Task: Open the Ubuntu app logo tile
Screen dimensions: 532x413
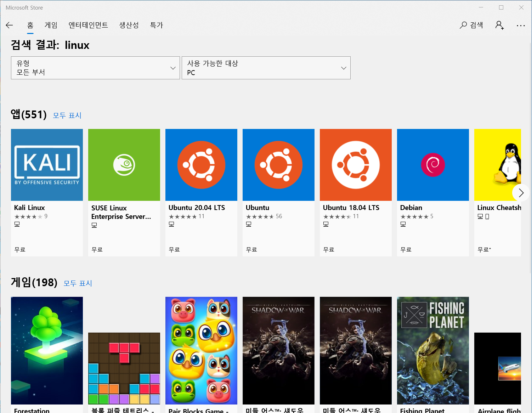Action: click(278, 165)
